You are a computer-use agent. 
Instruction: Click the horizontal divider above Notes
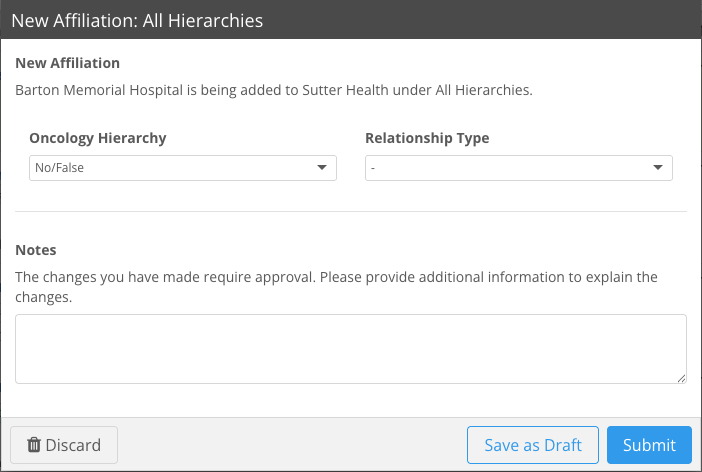pyautogui.click(x=351, y=211)
